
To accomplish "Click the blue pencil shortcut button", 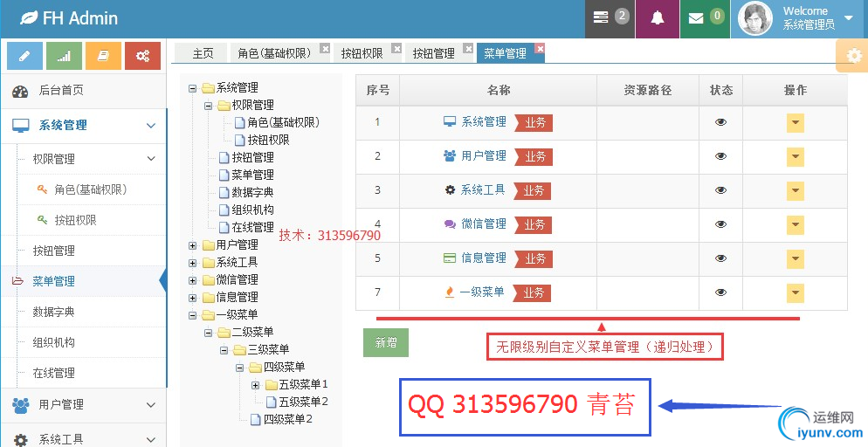I will coord(24,56).
